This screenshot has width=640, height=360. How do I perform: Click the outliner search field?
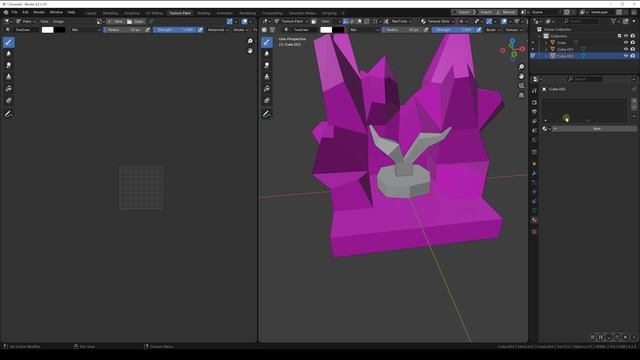point(581,21)
